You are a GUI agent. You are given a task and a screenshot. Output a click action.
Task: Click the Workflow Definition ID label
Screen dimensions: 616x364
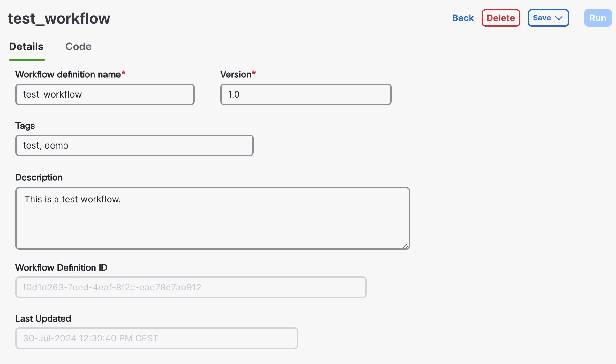coord(61,267)
